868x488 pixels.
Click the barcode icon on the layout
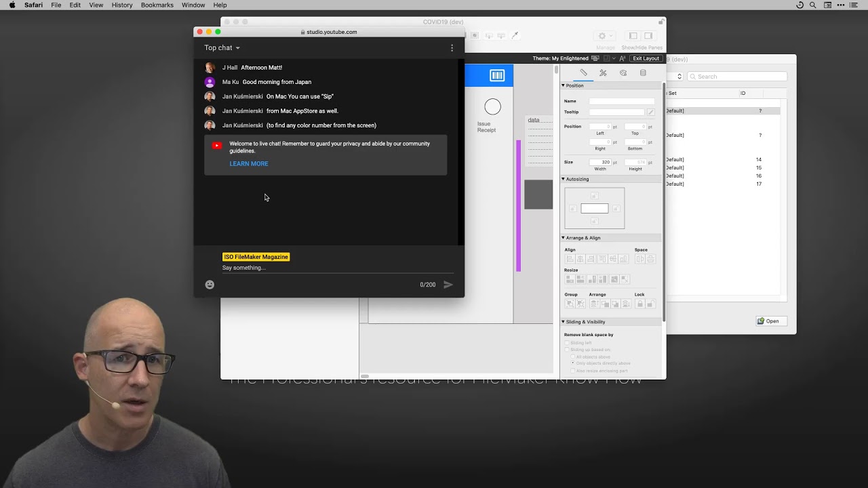[x=497, y=75]
